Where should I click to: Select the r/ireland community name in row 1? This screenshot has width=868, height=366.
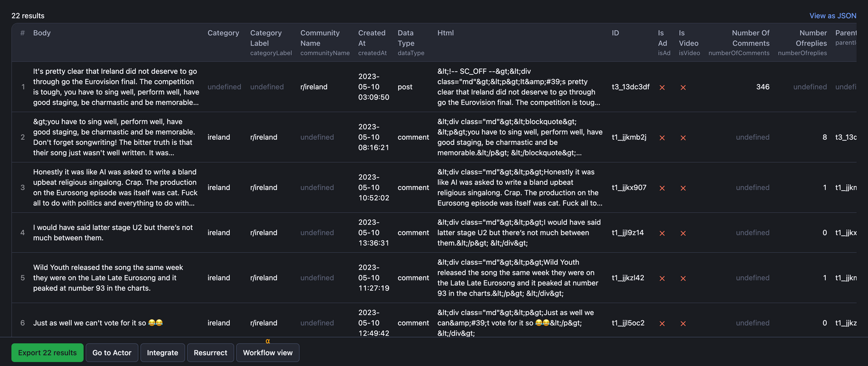pyautogui.click(x=314, y=87)
